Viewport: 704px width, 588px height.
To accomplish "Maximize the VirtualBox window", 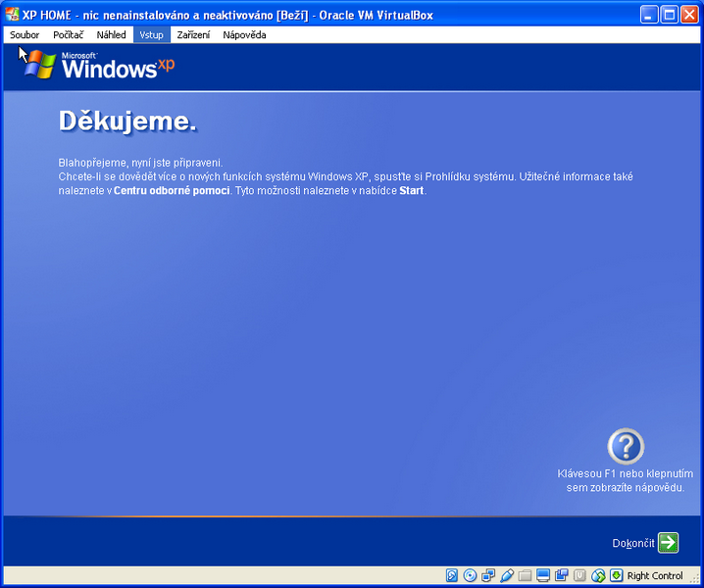I will tap(669, 15).
